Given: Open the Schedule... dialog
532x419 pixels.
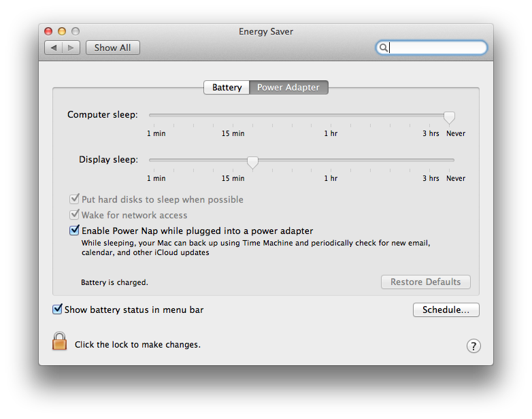Looking at the screenshot, I should tap(446, 309).
